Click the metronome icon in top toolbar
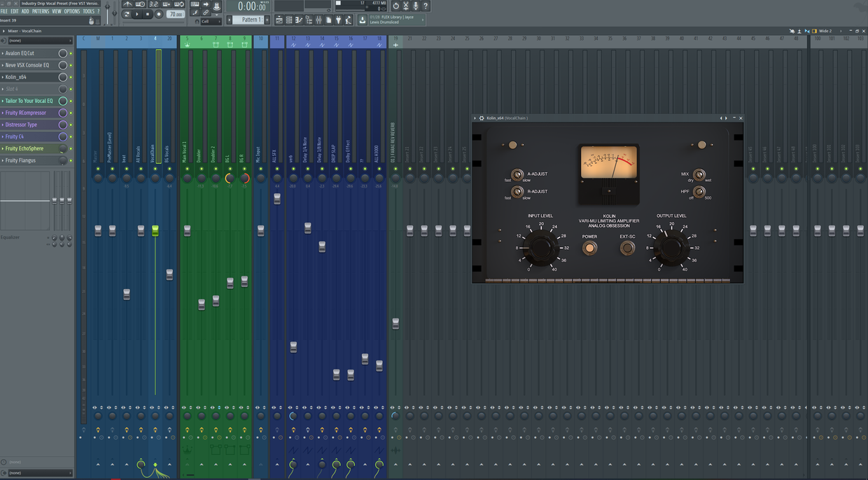The height and width of the screenshot is (480, 868). tap(128, 5)
